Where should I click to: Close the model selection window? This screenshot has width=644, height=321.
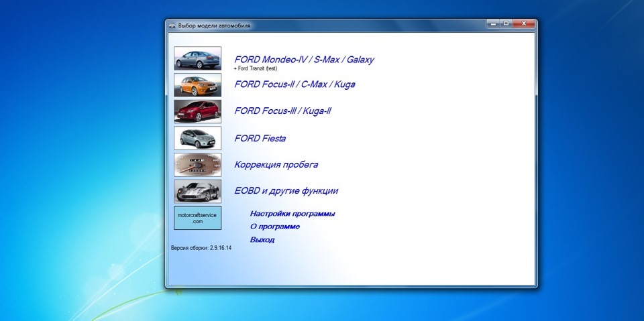[x=524, y=24]
